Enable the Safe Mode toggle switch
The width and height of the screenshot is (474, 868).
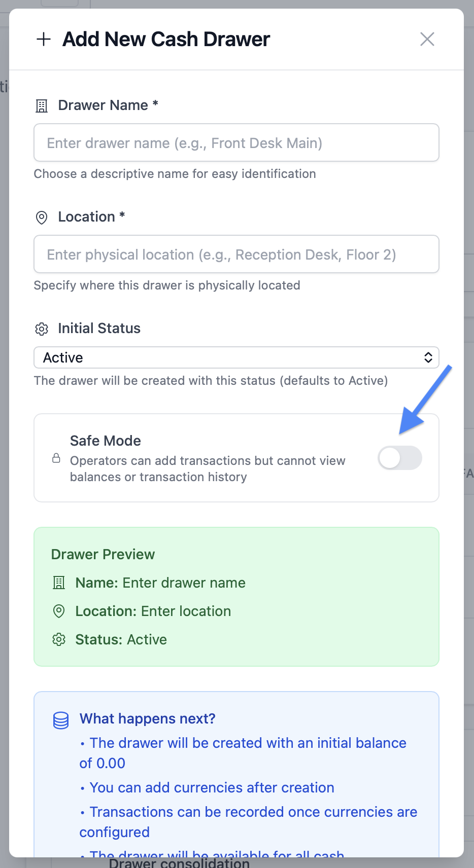[x=399, y=458]
